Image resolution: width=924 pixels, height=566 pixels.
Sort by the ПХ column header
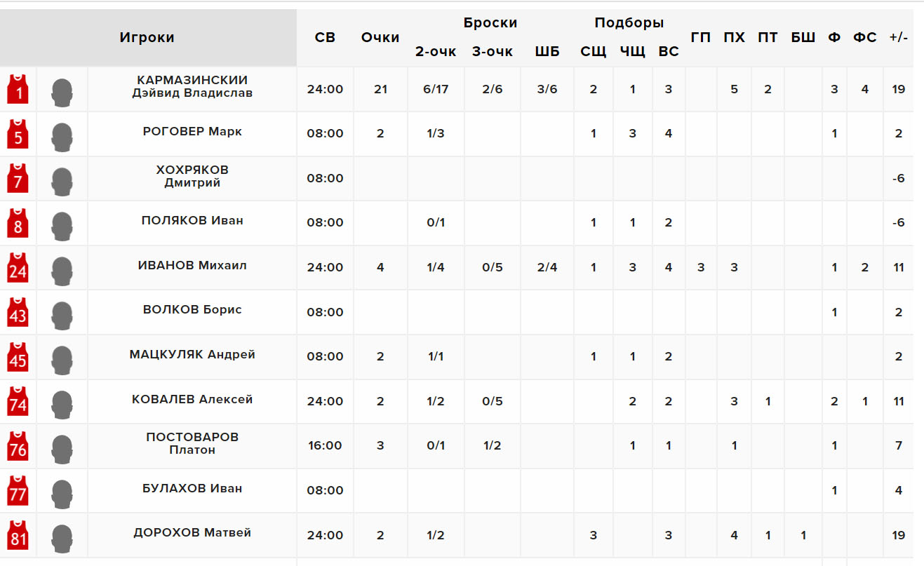(x=734, y=38)
